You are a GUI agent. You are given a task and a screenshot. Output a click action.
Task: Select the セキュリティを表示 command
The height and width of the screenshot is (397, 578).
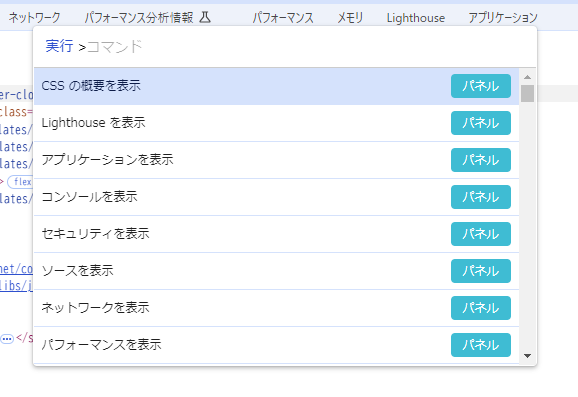point(276,234)
